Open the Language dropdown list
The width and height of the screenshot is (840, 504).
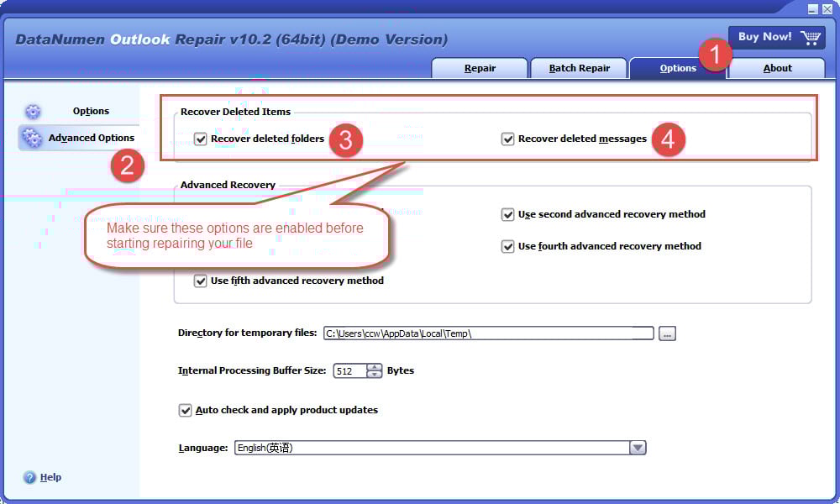(440, 448)
